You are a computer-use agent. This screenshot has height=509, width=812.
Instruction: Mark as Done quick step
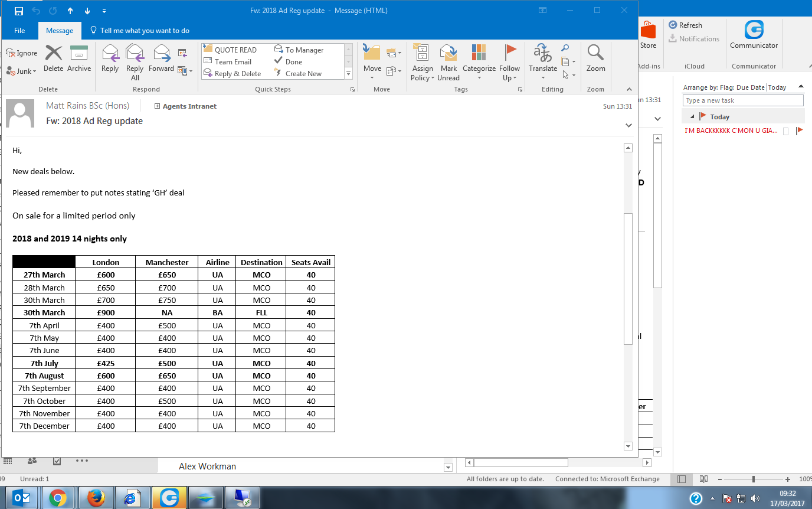(x=289, y=62)
